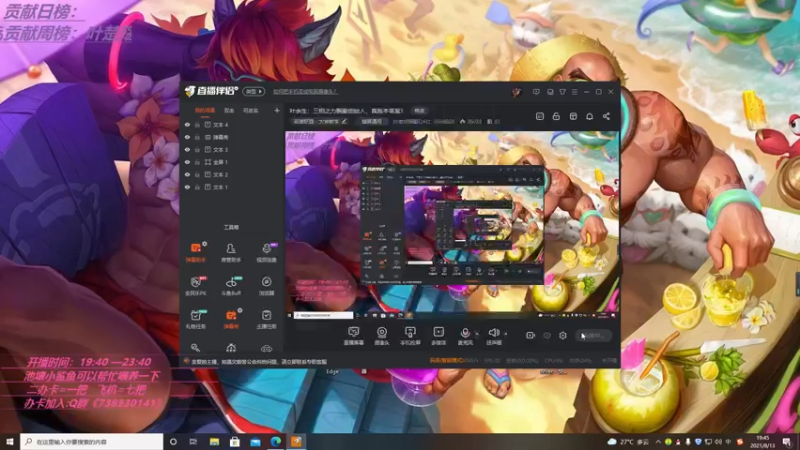The height and width of the screenshot is (450, 800).
Task: Toggle lock on 文本 1 layer
Action: pos(197,187)
